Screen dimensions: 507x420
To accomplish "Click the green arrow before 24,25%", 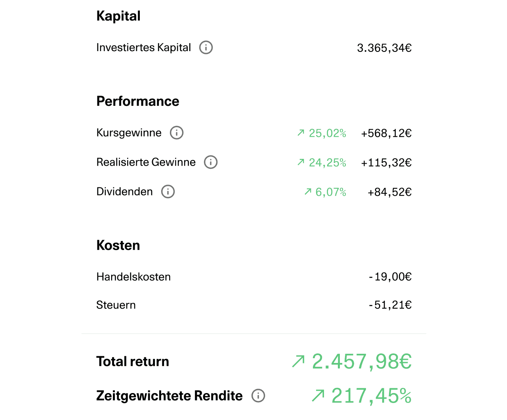I will pos(301,162).
